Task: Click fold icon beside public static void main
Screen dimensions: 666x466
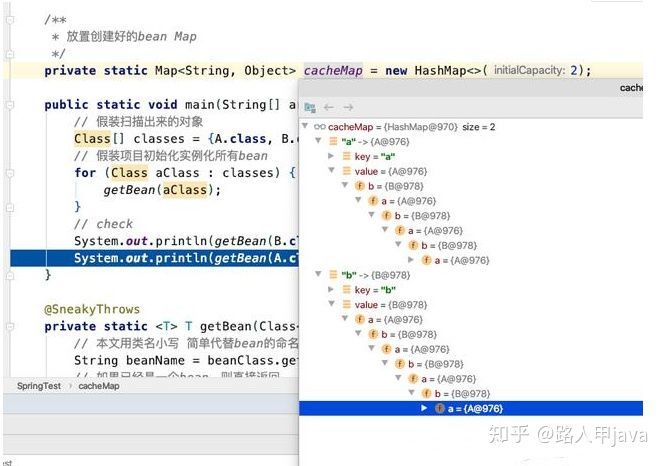Action: [9, 104]
